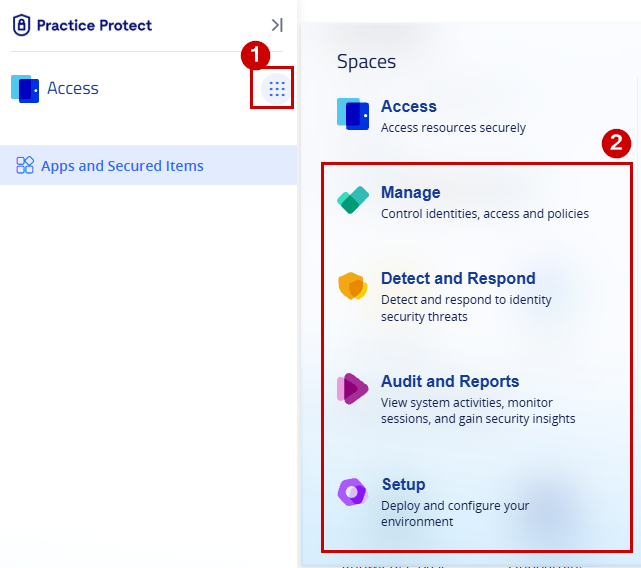The height and width of the screenshot is (568, 641).
Task: Click the Access door icon in sidebar
Action: click(x=25, y=89)
